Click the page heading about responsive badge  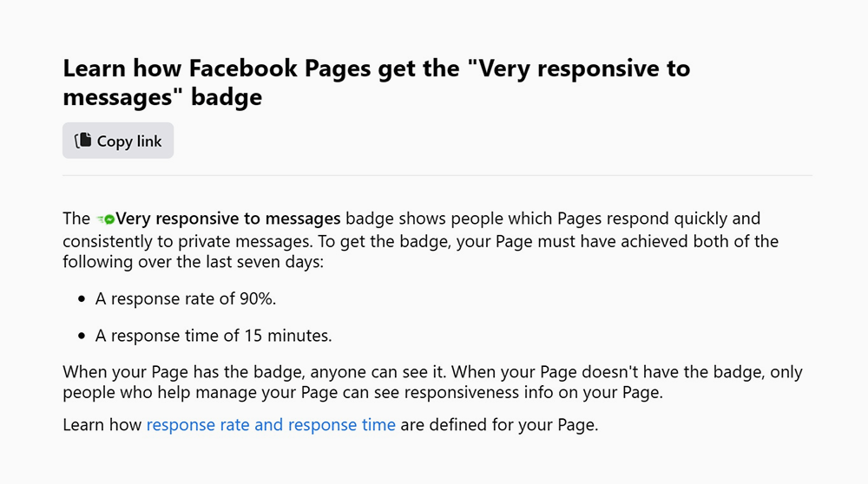pyautogui.click(x=376, y=82)
